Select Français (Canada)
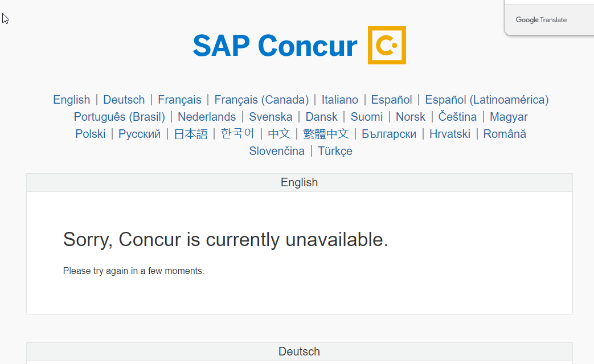 point(261,99)
